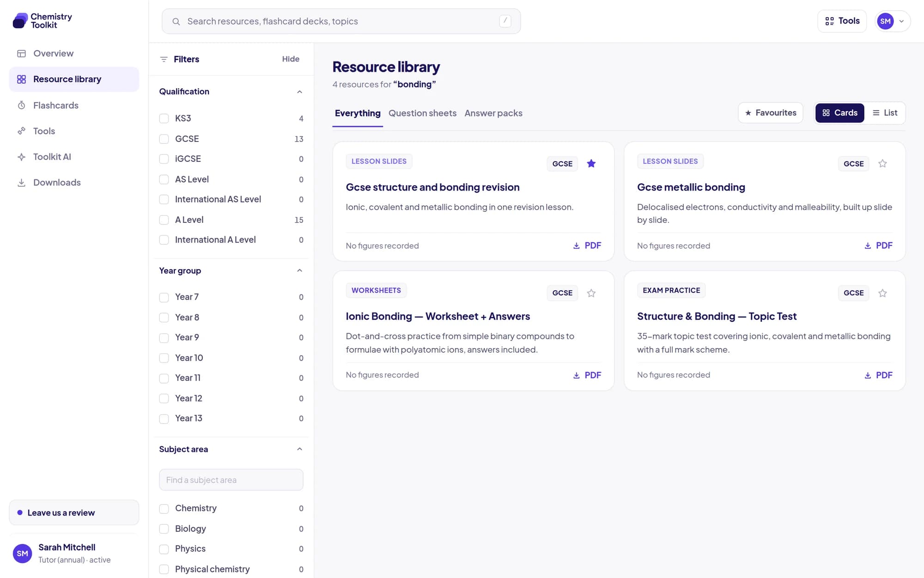Select the Everything tab

358,113
